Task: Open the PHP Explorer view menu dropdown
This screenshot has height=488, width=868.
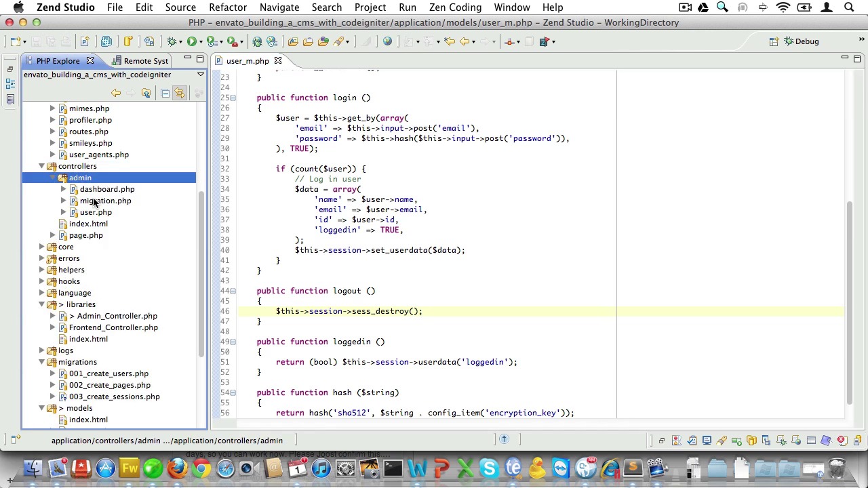Action: [x=200, y=75]
